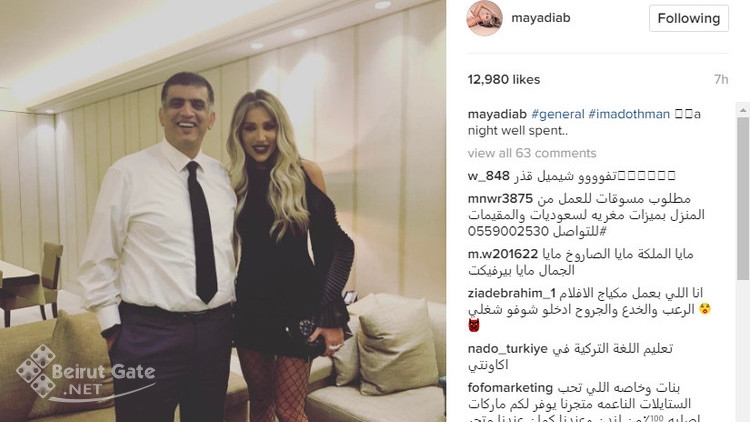Open commenter m.w201622 profile

pyautogui.click(x=503, y=254)
